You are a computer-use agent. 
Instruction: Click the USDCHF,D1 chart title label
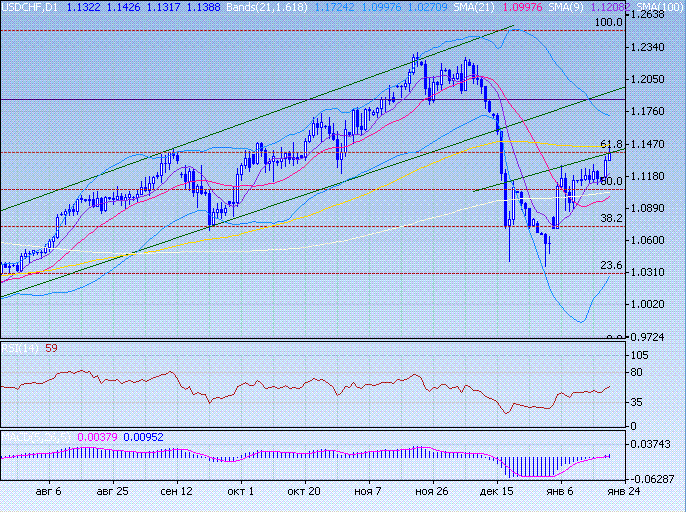tap(31, 7)
